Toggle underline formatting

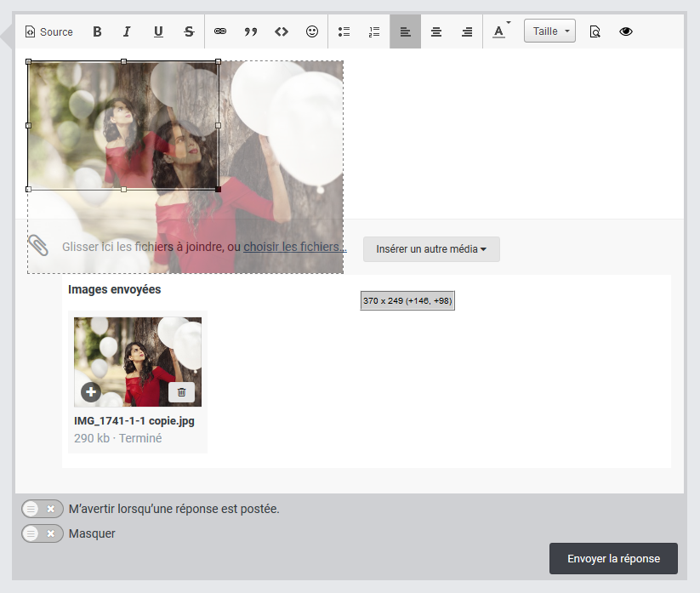[158, 31]
